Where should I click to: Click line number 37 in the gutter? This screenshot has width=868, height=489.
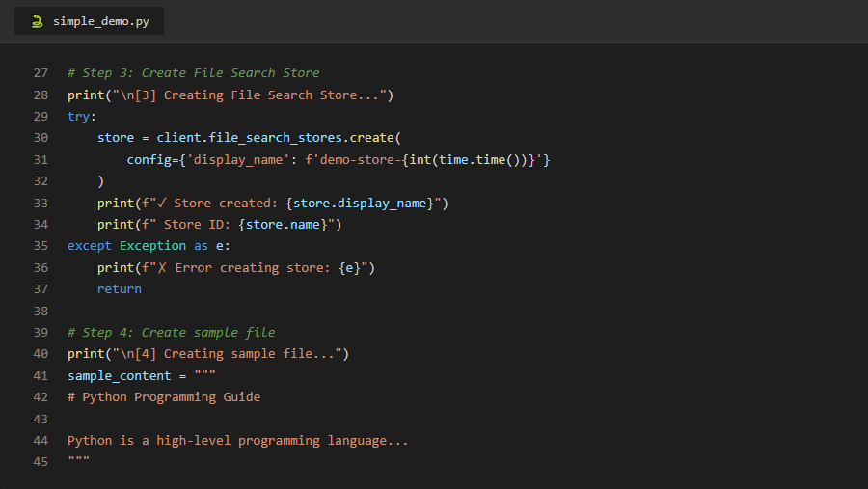point(41,289)
